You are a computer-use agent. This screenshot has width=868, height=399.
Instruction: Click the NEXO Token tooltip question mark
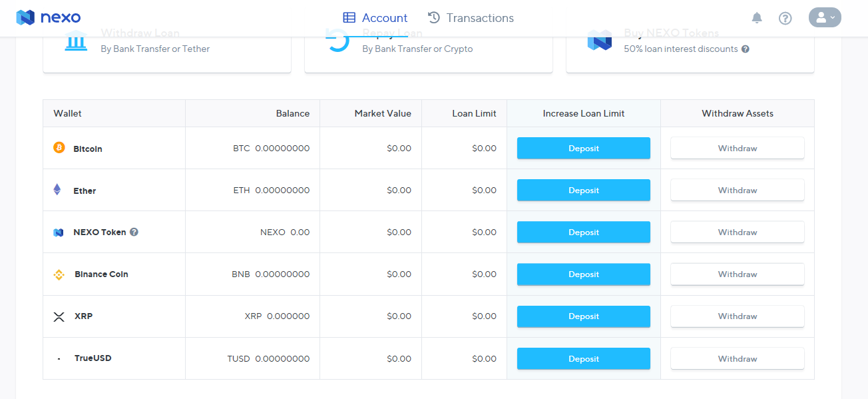click(134, 232)
